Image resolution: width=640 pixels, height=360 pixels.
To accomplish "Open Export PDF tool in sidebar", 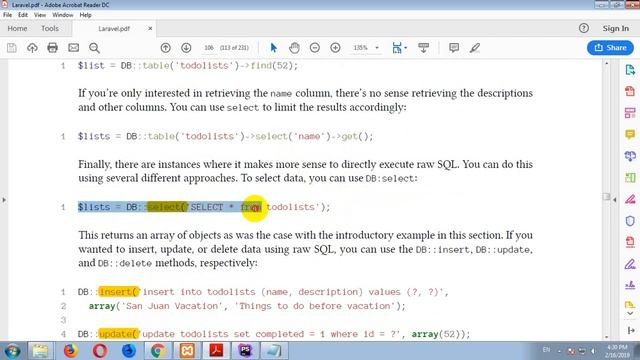I will point(630,70).
